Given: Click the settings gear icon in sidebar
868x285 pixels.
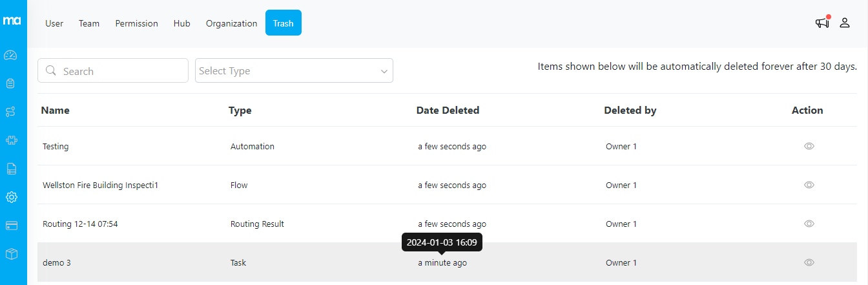Looking at the screenshot, I should click(x=11, y=197).
